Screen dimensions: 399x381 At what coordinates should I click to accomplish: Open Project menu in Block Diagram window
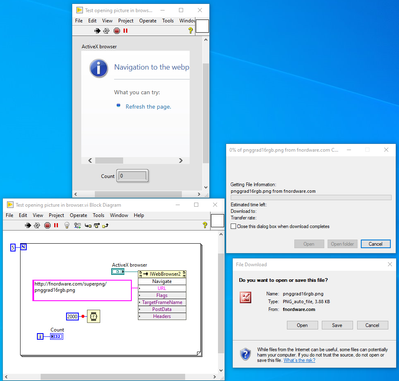[56, 215]
